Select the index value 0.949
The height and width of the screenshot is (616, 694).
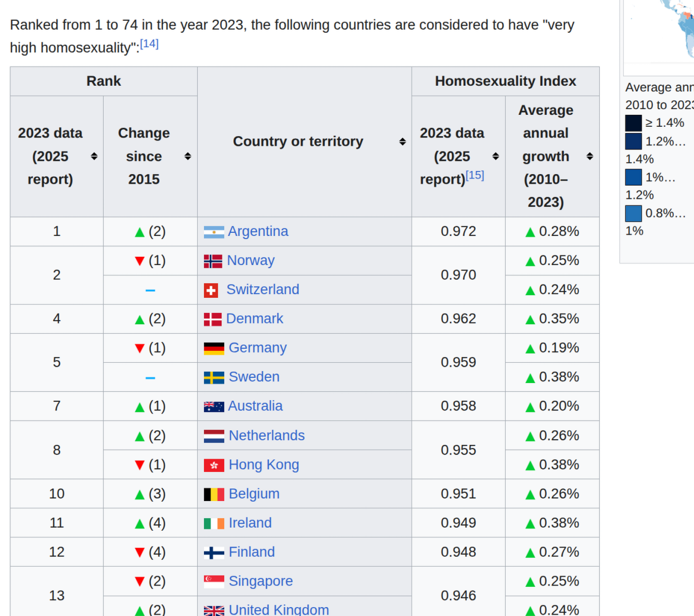point(458,523)
